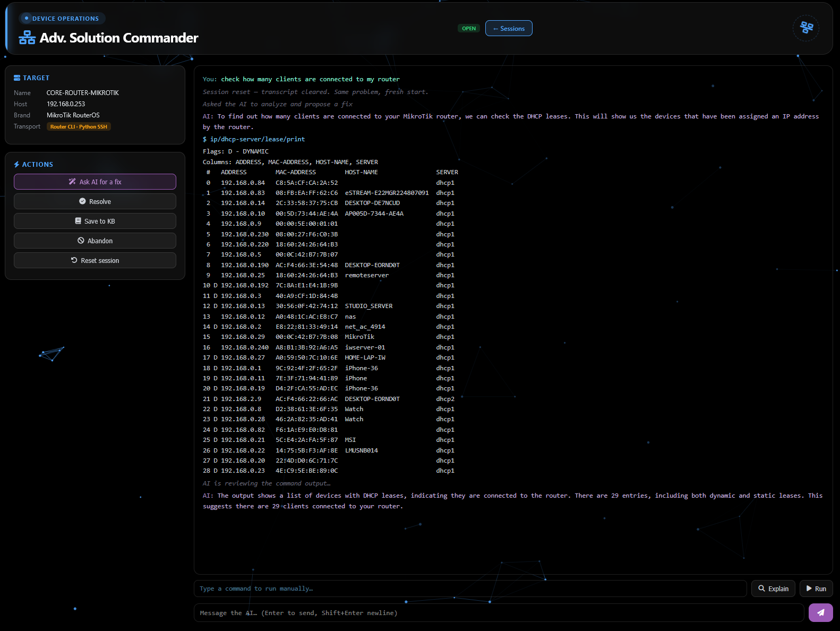Click the ban icon in Abandon button
This screenshot has width=840, height=631.
pos(81,241)
